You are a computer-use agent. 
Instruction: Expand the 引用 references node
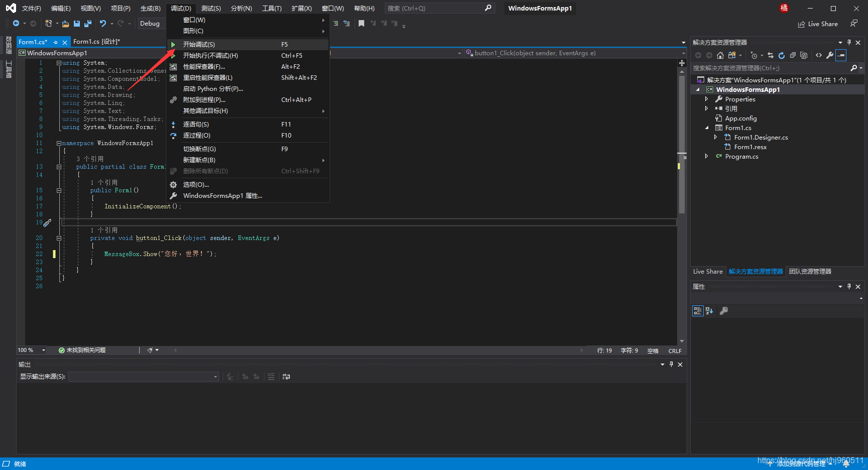[706, 108]
